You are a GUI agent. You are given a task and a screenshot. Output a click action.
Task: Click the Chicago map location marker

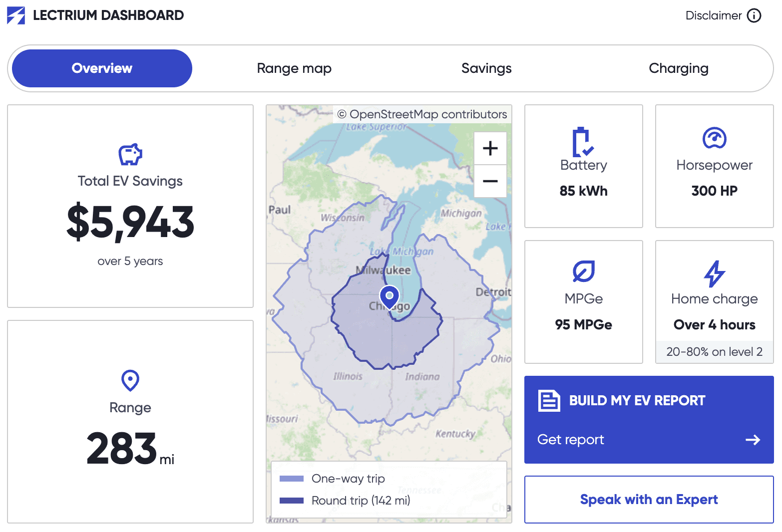coord(390,297)
